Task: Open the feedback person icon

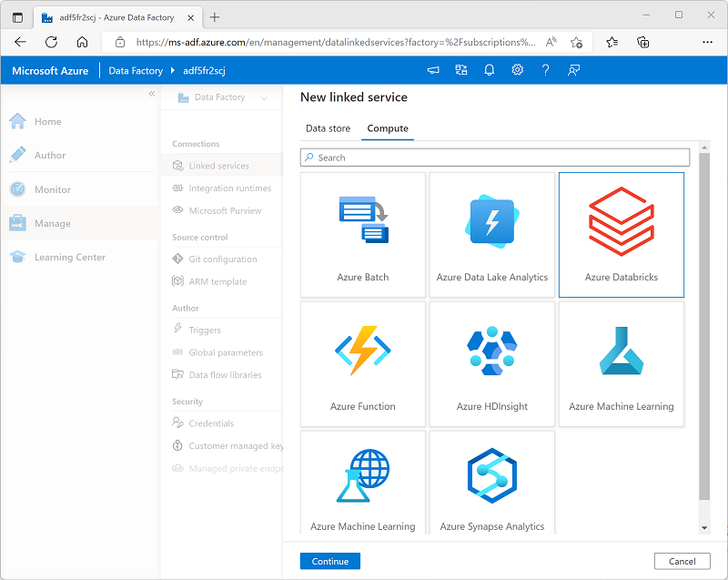Action: coord(573,70)
